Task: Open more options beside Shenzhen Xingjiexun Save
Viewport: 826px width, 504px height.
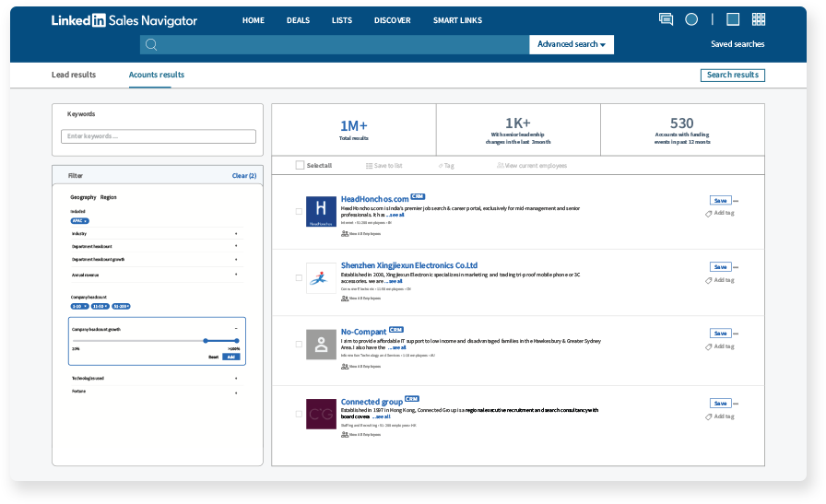Action: pyautogui.click(x=736, y=267)
